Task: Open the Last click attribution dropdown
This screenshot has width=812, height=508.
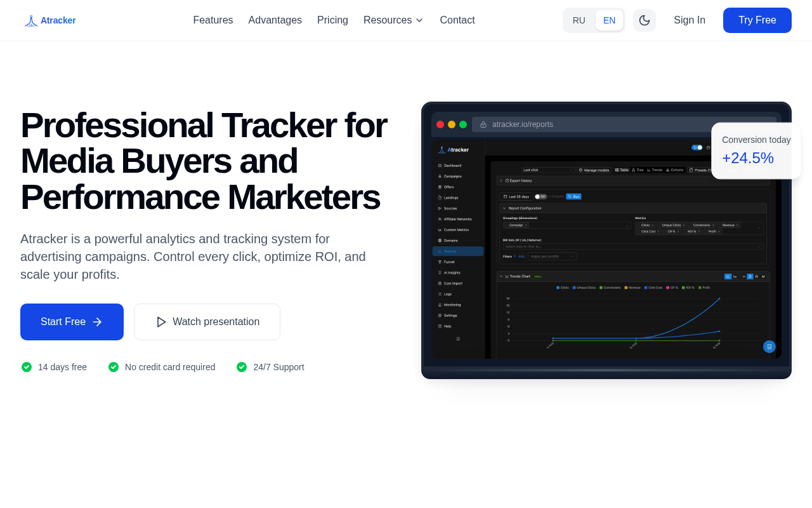Action: pyautogui.click(x=548, y=170)
